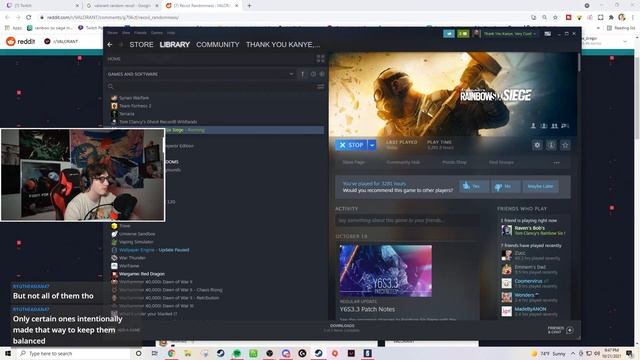
Task: Click No thumbs-down recommend button
Action: [x=505, y=186]
